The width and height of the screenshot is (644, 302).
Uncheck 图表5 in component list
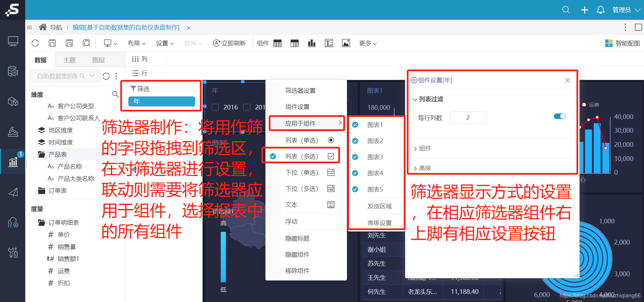coord(355,189)
